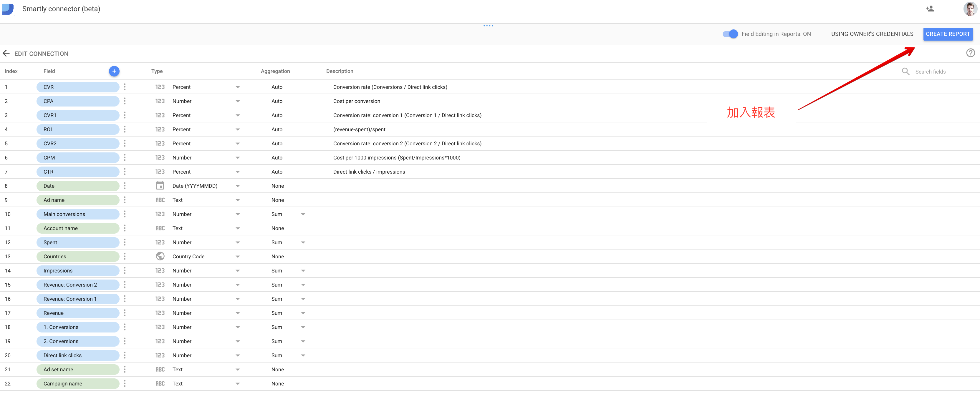Screen dimensions: 980x419
Task: Click the Smartly connector (beta) title
Action: [x=61, y=9]
